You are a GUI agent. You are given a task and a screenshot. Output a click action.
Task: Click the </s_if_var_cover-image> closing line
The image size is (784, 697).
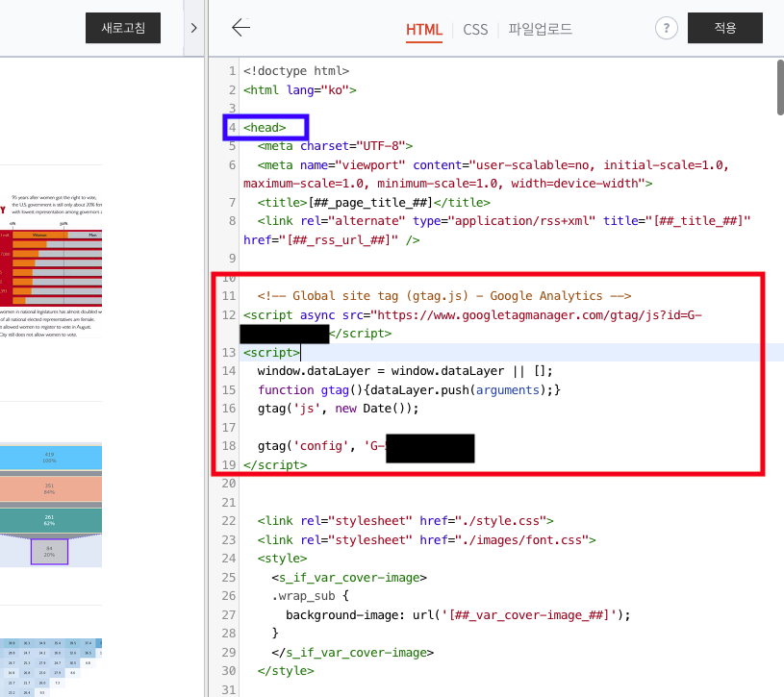[x=352, y=653]
